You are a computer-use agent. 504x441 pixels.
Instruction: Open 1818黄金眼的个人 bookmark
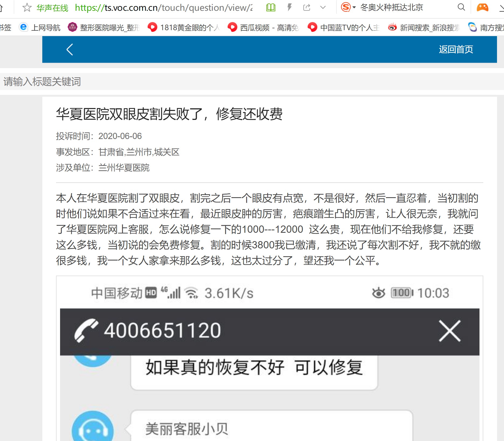184,27
